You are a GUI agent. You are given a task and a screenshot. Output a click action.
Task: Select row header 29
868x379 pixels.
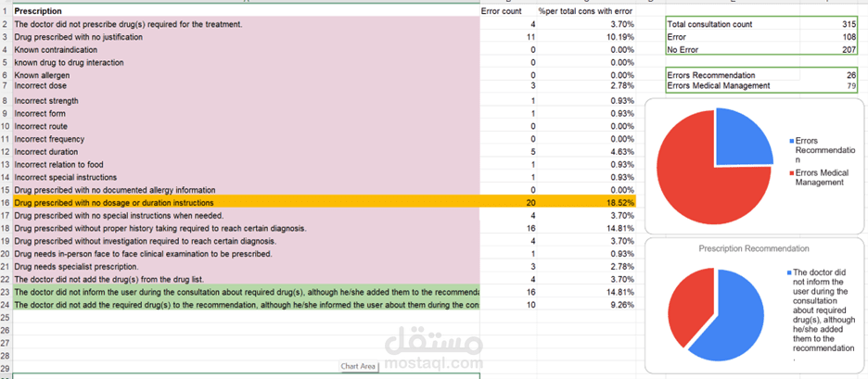(6, 369)
